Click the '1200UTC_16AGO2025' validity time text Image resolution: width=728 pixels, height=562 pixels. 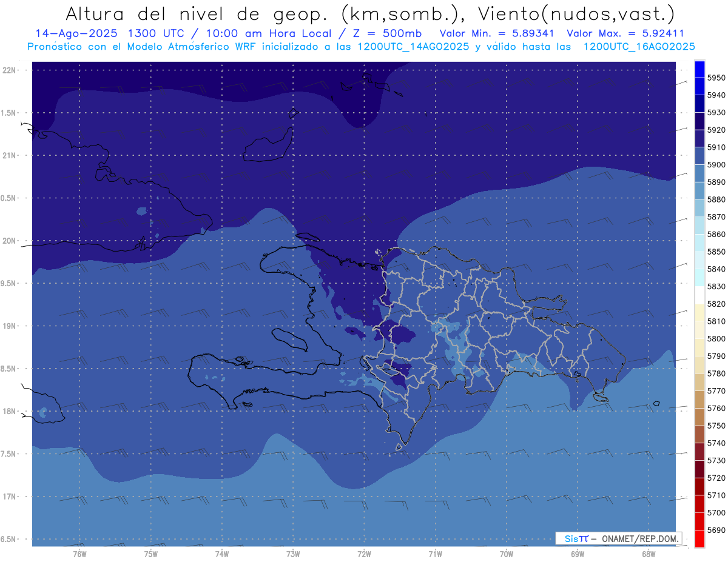[639, 46]
